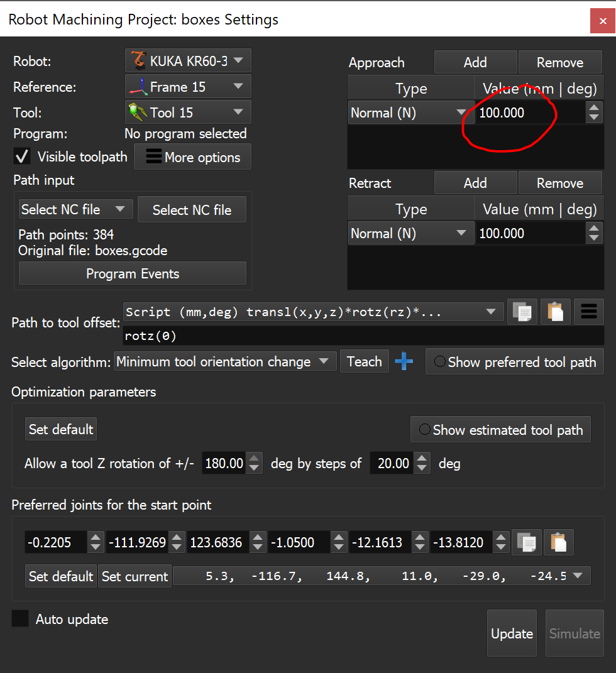Screen dimensions: 616x673
Task: Click the Add button for Approach
Action: (475, 62)
